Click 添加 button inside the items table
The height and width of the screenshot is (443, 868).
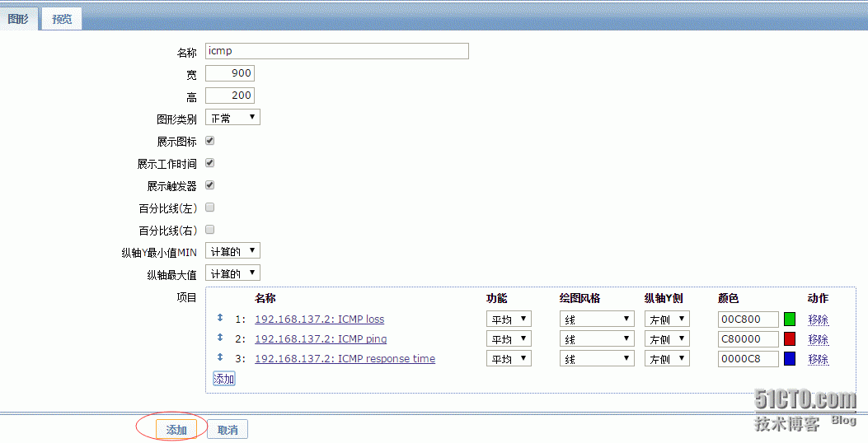pyautogui.click(x=224, y=379)
